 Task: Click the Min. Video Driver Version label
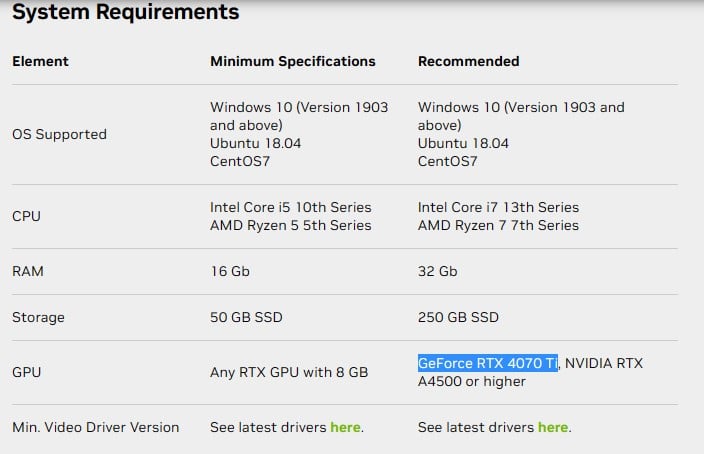click(96, 427)
